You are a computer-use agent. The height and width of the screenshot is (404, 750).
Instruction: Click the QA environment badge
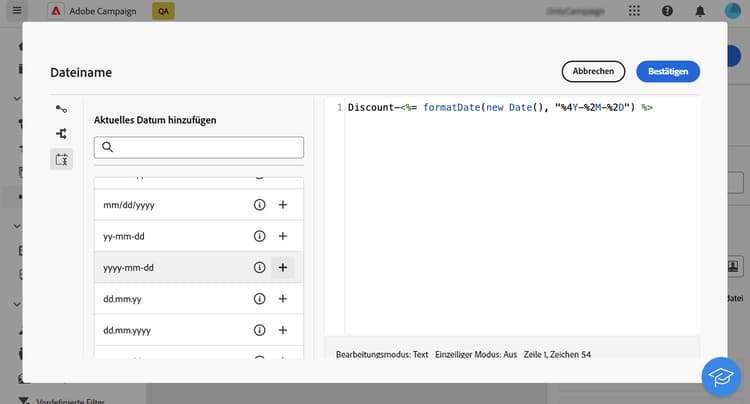pos(163,11)
